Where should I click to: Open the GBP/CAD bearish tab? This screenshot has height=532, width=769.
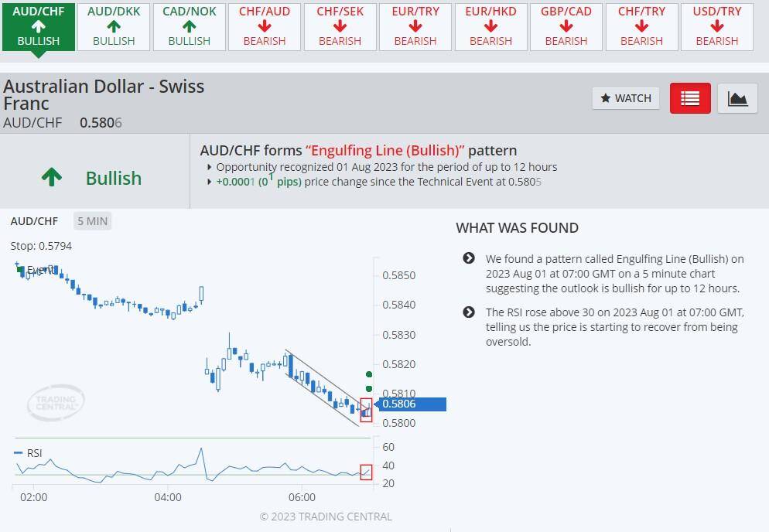[x=566, y=26]
